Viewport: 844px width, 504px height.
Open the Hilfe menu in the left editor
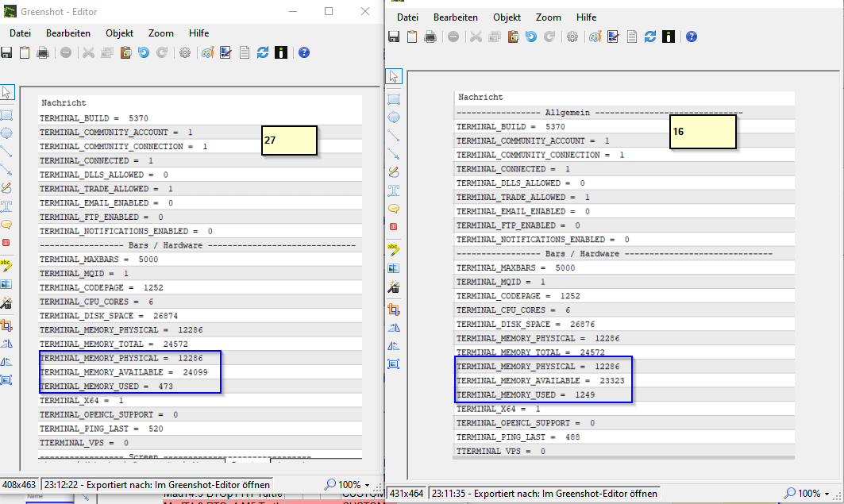pyautogui.click(x=198, y=33)
